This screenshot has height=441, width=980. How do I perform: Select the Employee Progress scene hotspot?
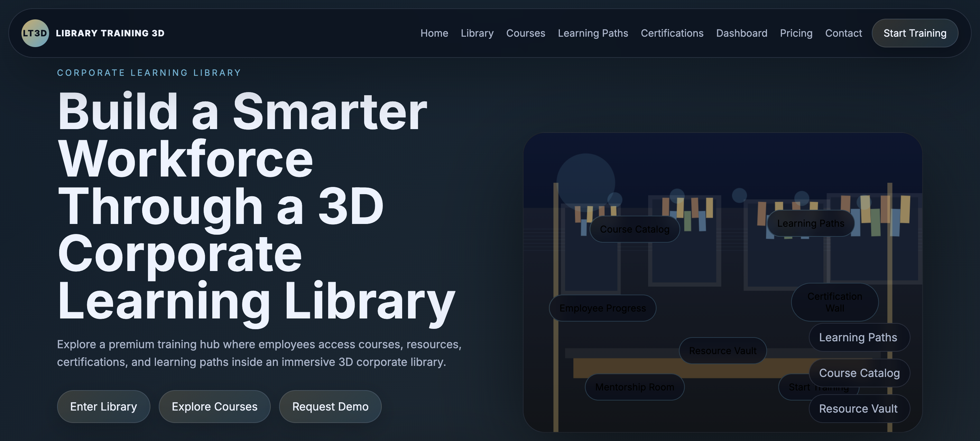602,308
